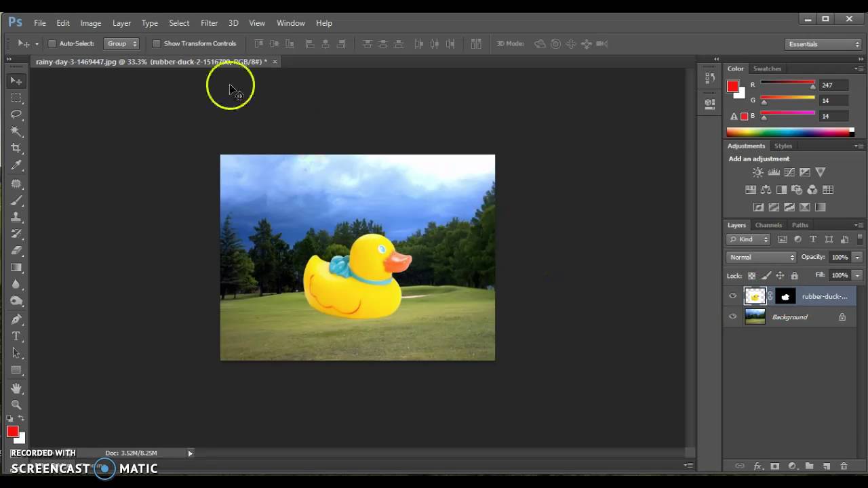Add layer style with fx icon
This screenshot has height=488, width=868.
coord(757,466)
